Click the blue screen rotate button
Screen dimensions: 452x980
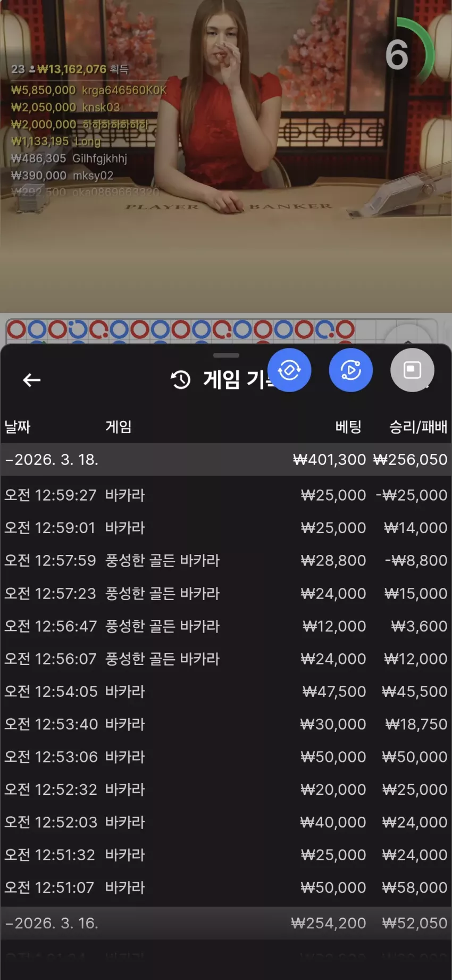pos(289,370)
